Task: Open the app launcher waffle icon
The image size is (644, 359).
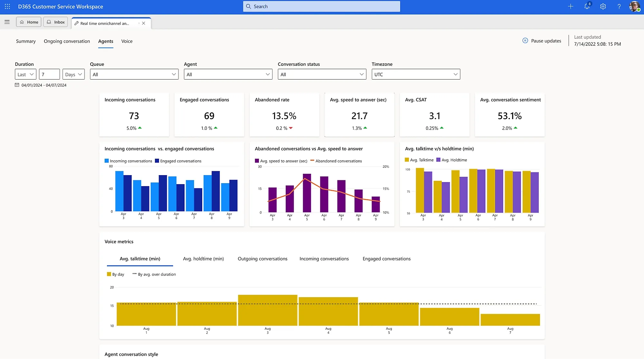Action: 7,6
